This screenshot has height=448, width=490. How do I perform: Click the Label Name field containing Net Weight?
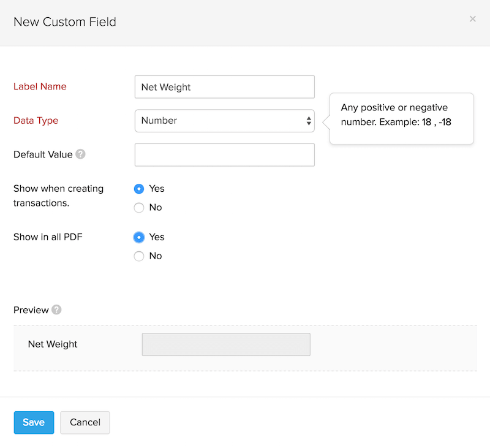224,87
